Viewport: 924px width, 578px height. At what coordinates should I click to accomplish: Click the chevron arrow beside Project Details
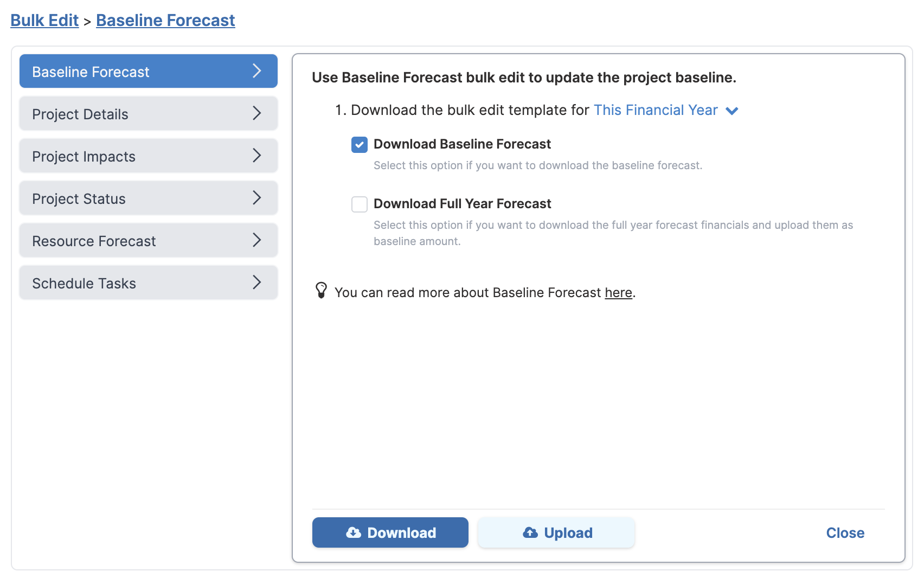[257, 113]
